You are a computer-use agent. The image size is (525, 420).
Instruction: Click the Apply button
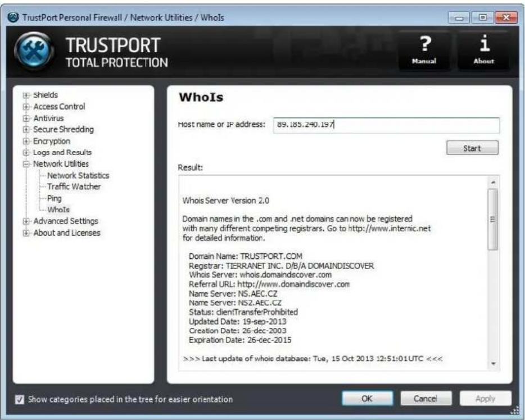coord(486,399)
